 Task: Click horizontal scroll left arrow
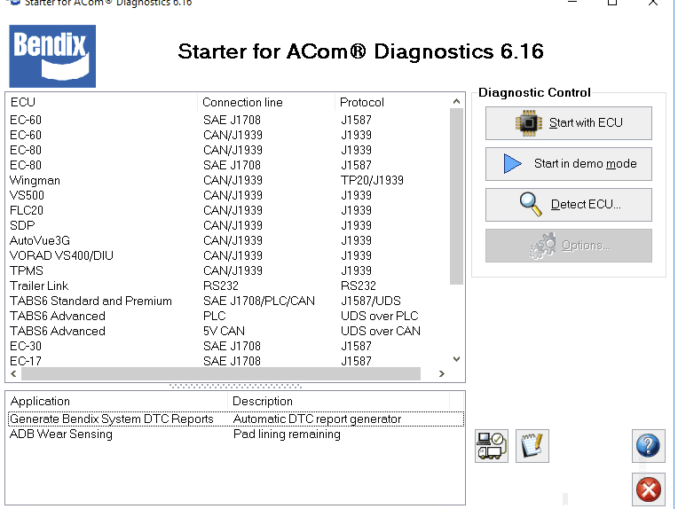tap(13, 374)
